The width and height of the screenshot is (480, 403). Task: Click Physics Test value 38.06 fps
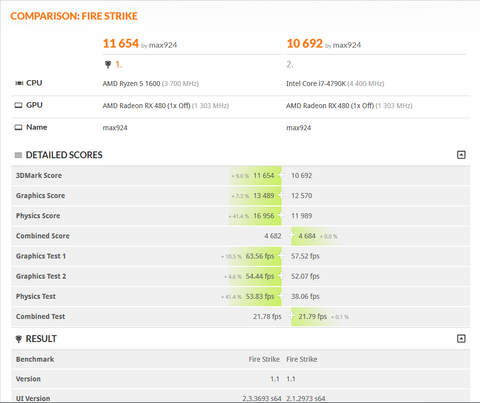point(305,296)
